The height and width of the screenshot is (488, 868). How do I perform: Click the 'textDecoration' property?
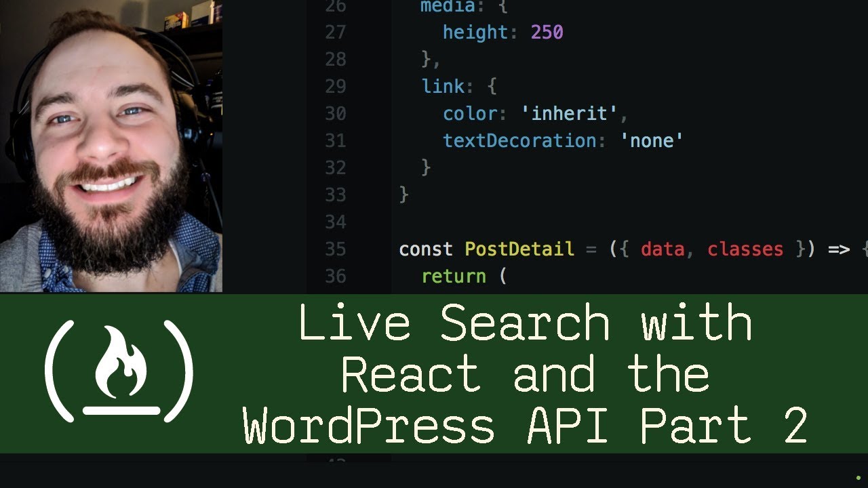(x=519, y=140)
